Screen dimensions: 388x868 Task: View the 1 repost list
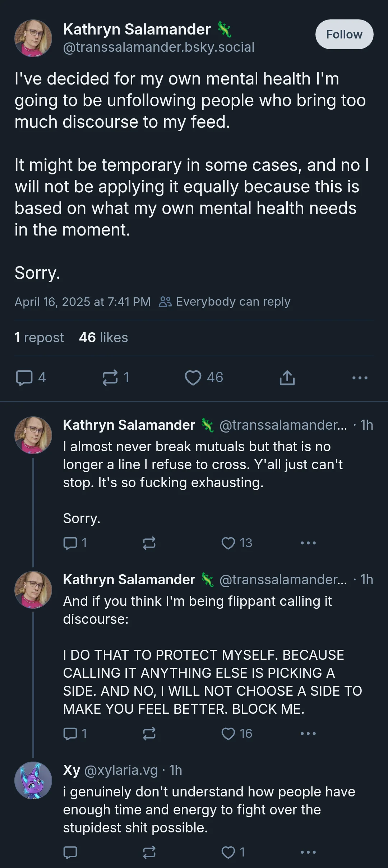click(39, 338)
